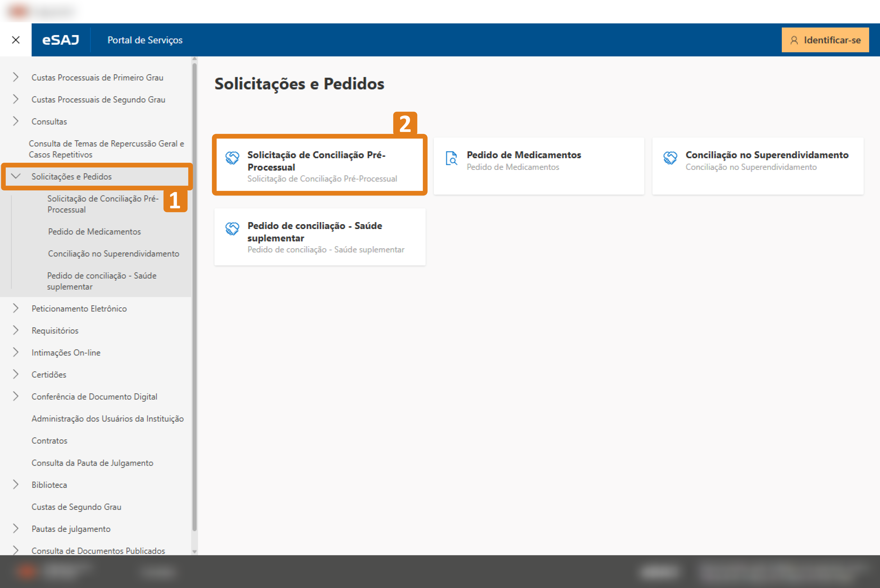Open Consulta da Pauta de Julgamento link
This screenshot has height=588, width=880.
92,463
